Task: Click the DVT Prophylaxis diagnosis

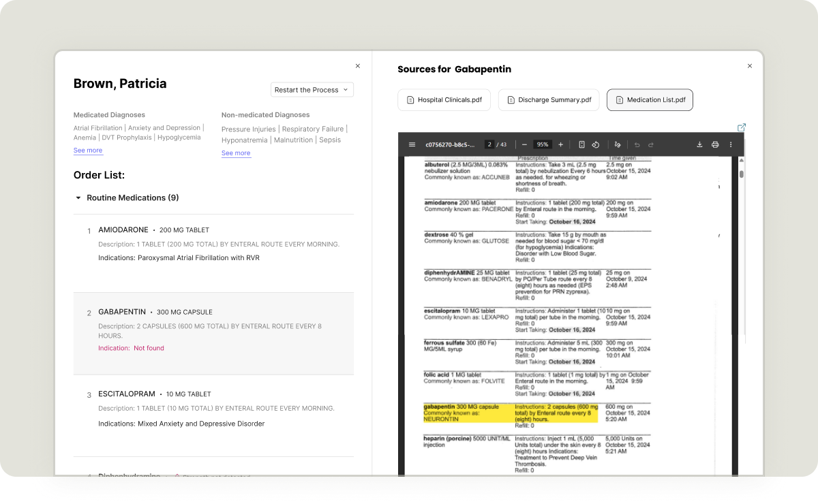Action: click(127, 138)
